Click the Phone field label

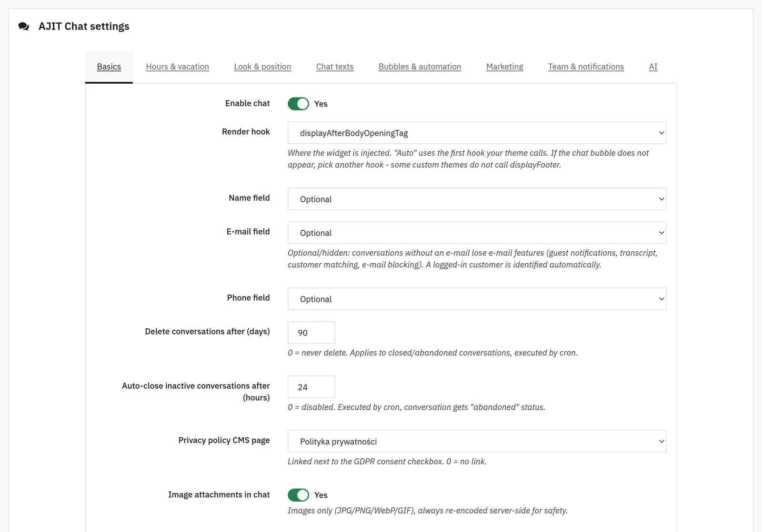coord(249,297)
